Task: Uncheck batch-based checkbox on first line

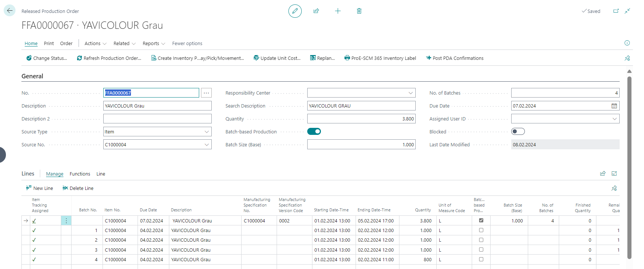Action: (481, 221)
